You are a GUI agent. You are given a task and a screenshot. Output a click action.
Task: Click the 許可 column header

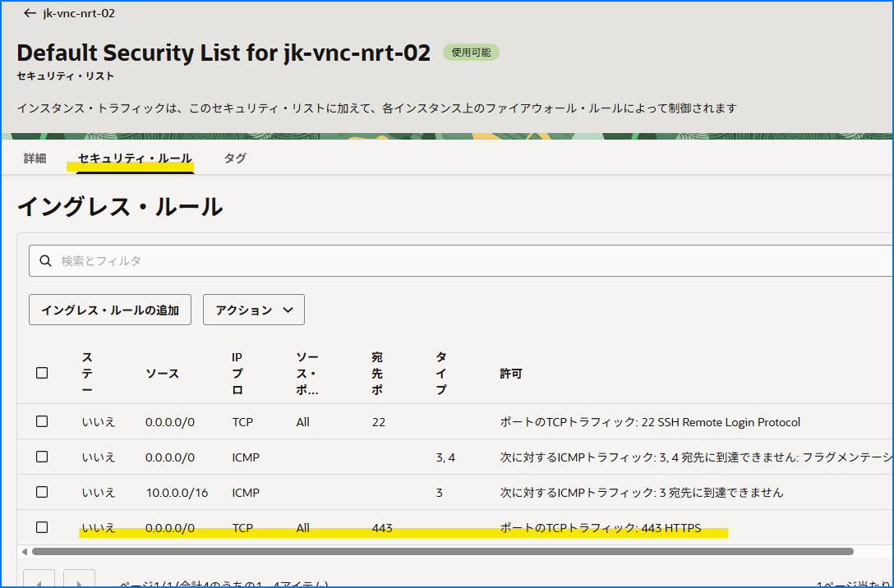coord(511,374)
